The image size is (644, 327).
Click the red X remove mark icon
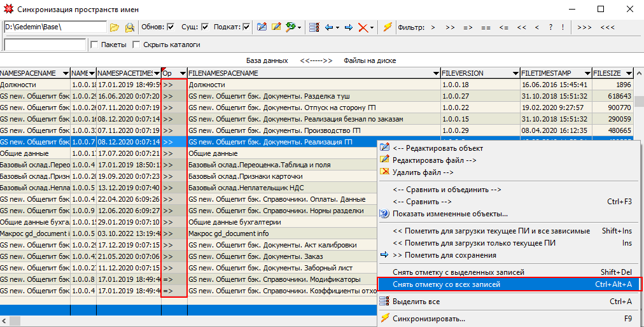tap(363, 27)
